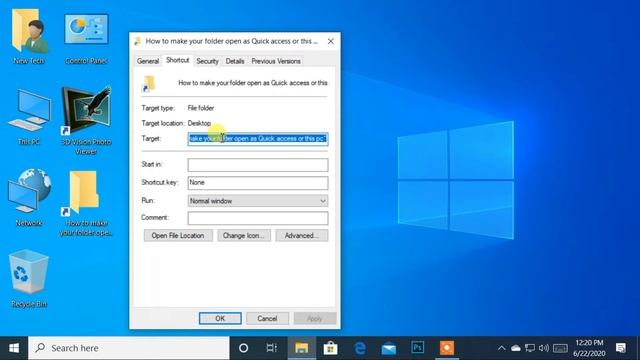Viewport: 640px width, 360px height.
Task: Launch Photoshop from taskbar
Action: click(x=418, y=347)
